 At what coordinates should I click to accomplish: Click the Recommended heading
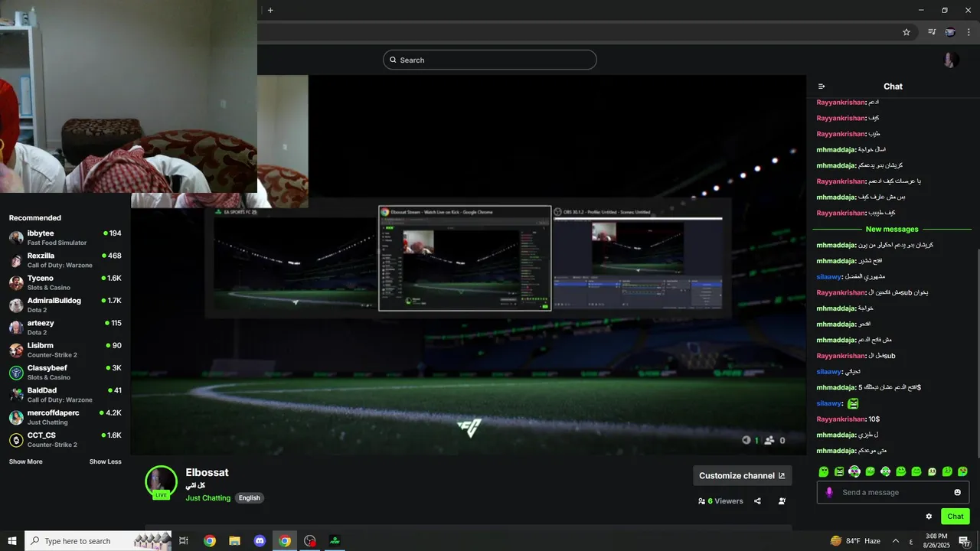click(x=35, y=218)
